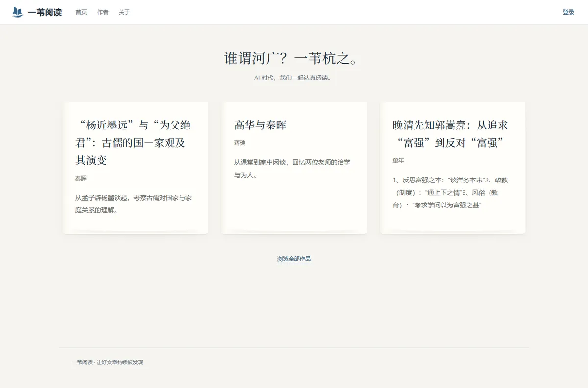
Task: Click subtitle AI 时代，我们一起认真阅读。
Action: (x=294, y=78)
